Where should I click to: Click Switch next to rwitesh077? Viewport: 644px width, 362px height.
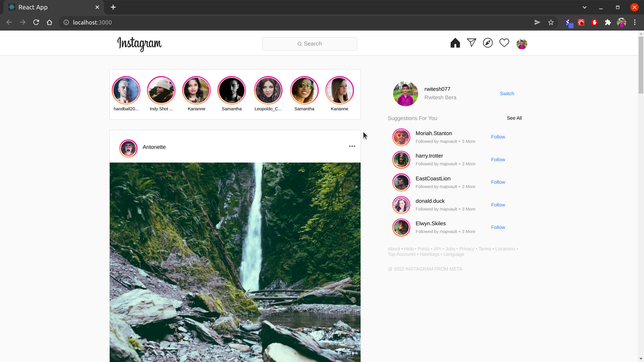pyautogui.click(x=507, y=94)
